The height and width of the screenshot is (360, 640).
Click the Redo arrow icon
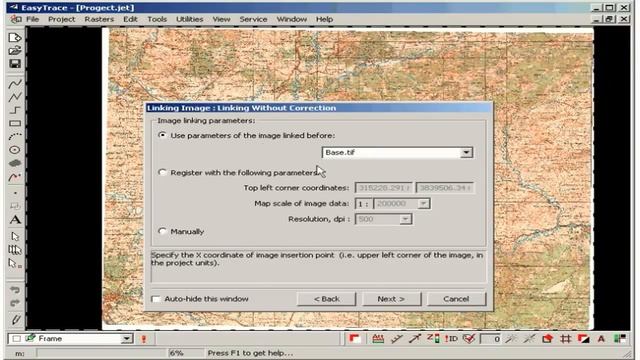[x=15, y=303]
